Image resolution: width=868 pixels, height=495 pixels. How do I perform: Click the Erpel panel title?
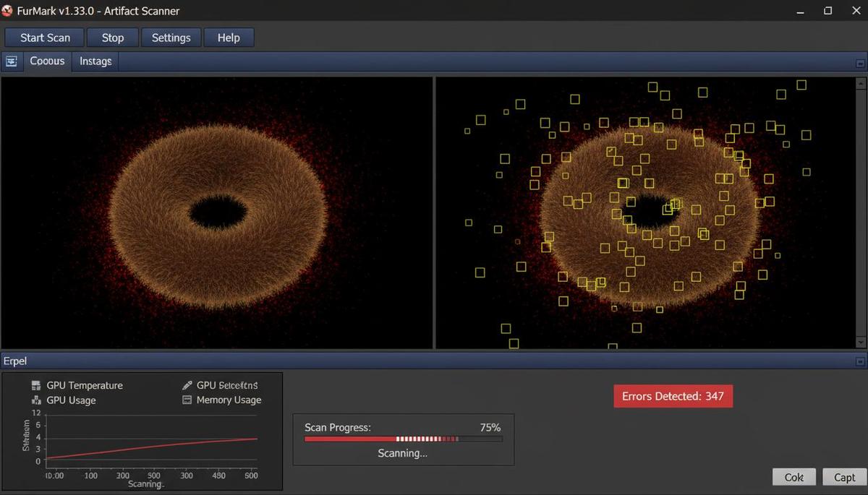click(x=14, y=361)
